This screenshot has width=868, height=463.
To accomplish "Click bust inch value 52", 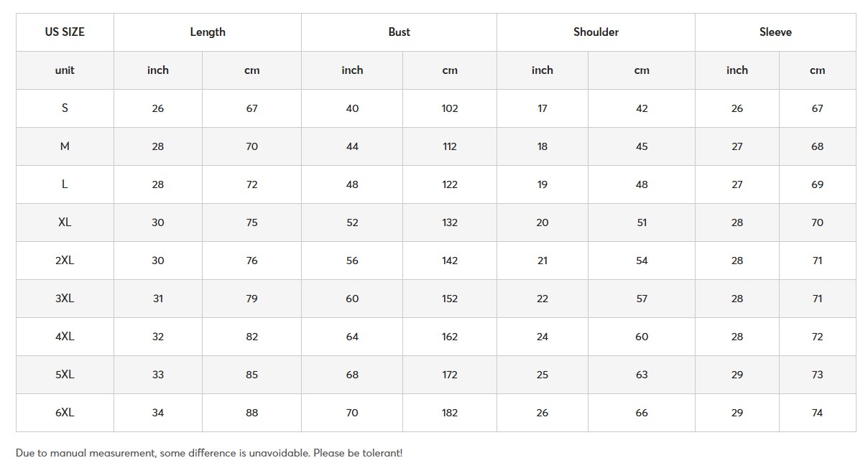I will (352, 223).
